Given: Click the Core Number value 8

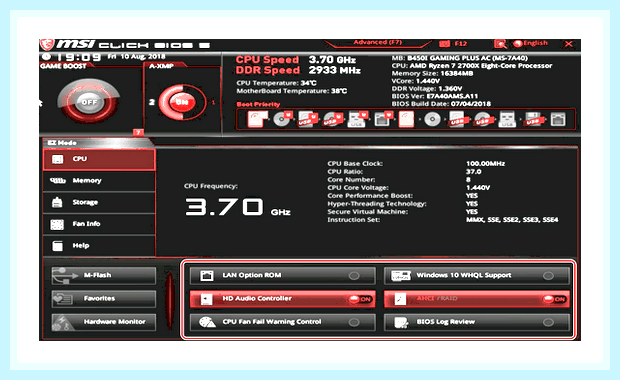Looking at the screenshot, I should click(x=468, y=180).
